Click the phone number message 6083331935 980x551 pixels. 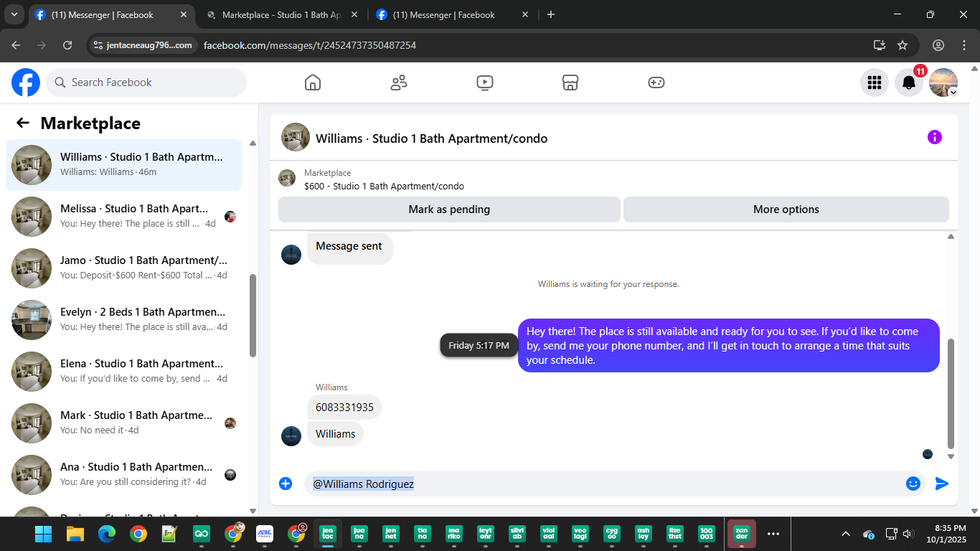[344, 408]
